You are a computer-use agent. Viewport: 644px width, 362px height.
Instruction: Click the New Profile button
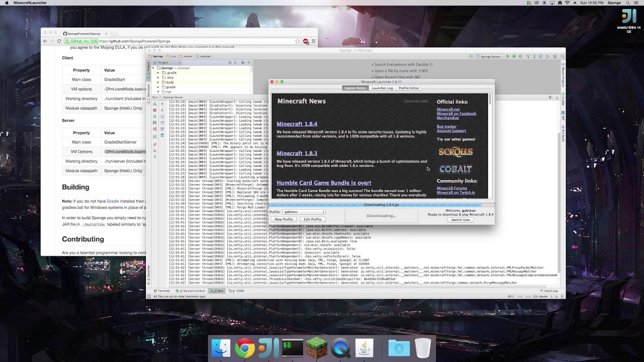coord(284,219)
